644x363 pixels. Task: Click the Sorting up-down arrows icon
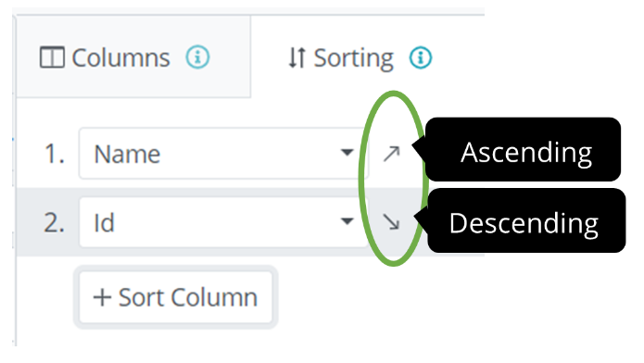(x=297, y=57)
